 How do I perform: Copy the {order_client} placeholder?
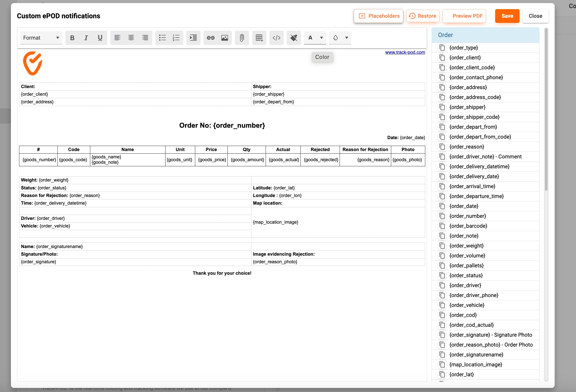[x=442, y=58]
